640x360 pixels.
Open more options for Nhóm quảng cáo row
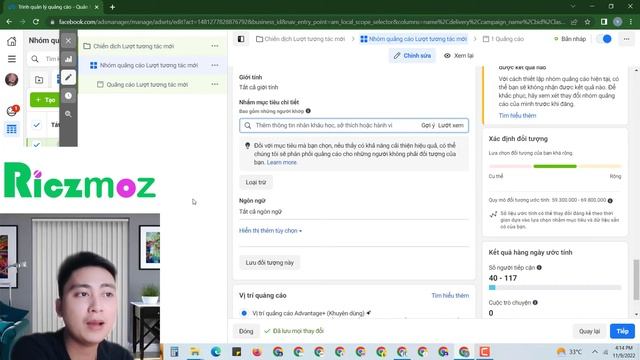point(215,65)
